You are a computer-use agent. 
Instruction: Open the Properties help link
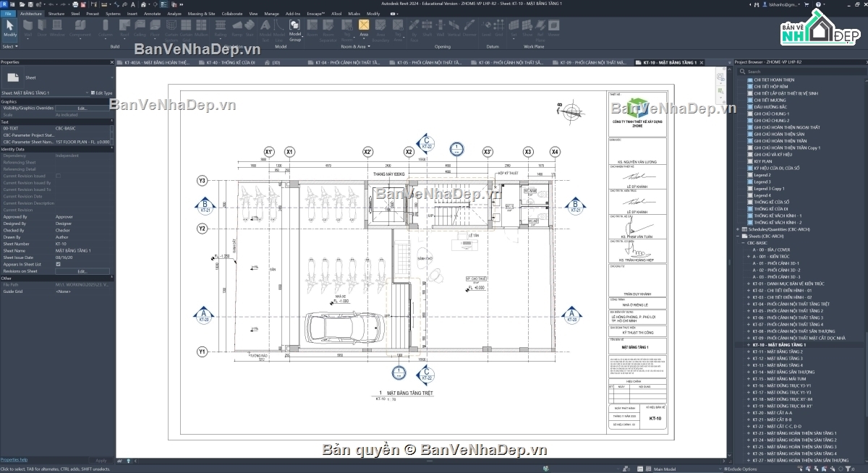coord(14,459)
